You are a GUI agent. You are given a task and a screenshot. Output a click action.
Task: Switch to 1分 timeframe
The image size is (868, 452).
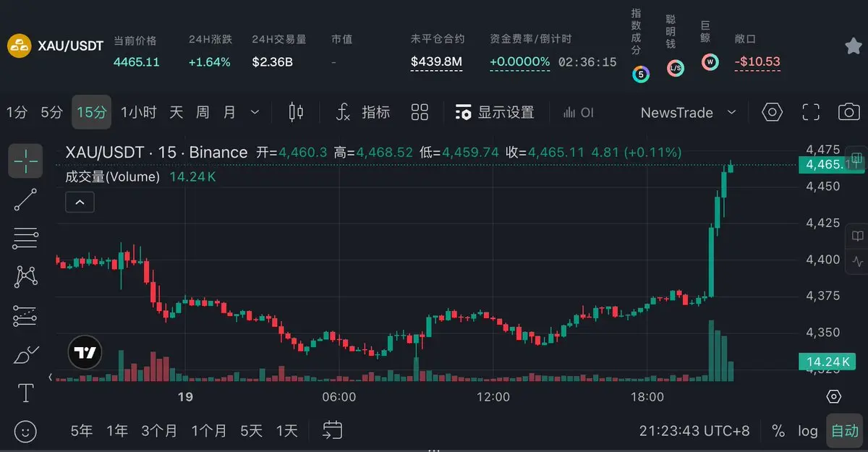coord(17,112)
